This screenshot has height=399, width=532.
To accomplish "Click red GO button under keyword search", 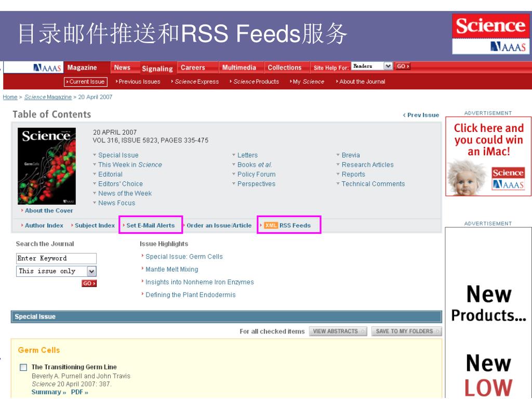I will pyautogui.click(x=89, y=283).
